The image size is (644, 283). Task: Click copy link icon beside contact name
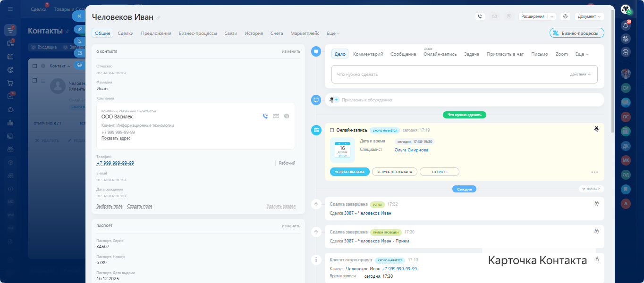(x=159, y=17)
